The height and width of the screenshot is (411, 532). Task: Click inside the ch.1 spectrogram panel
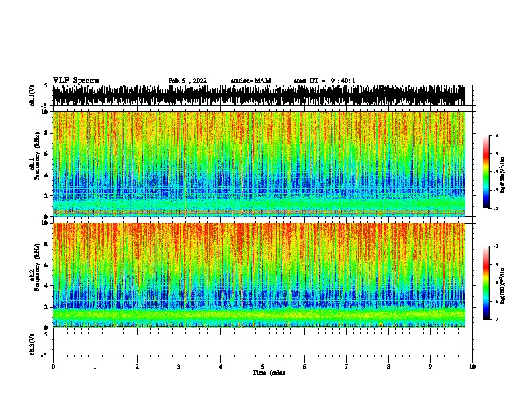click(259, 164)
